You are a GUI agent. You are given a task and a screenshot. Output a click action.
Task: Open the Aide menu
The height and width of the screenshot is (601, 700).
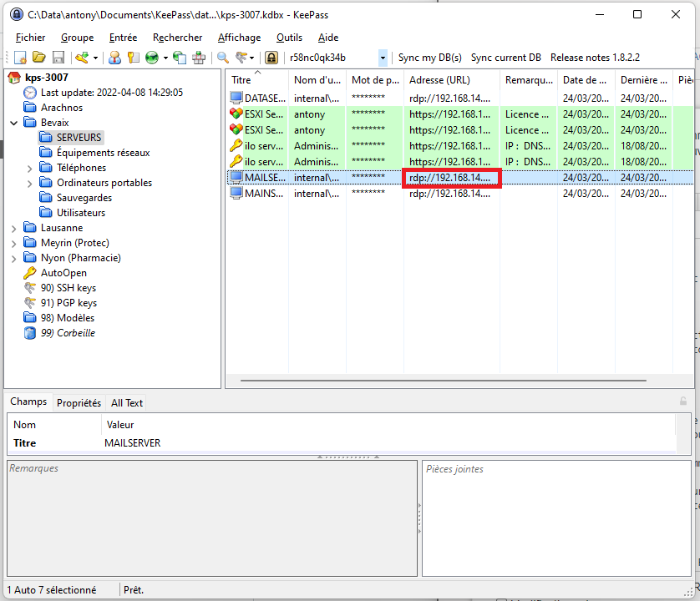tap(328, 38)
